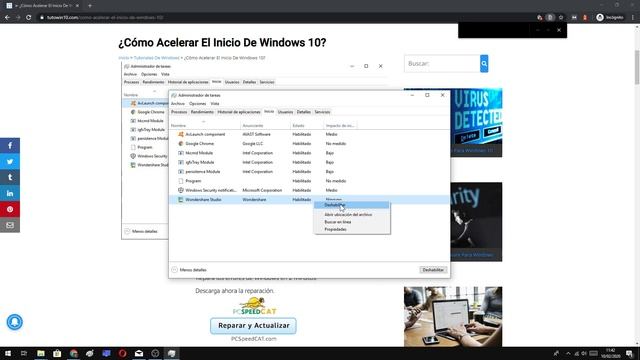This screenshot has height=360, width=640.
Task: Bookmark this page with the star icon
Action: click(x=561, y=18)
